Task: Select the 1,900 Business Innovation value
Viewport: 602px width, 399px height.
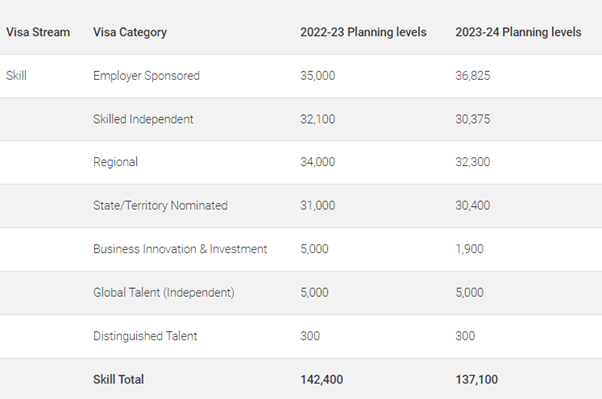Action: [469, 249]
